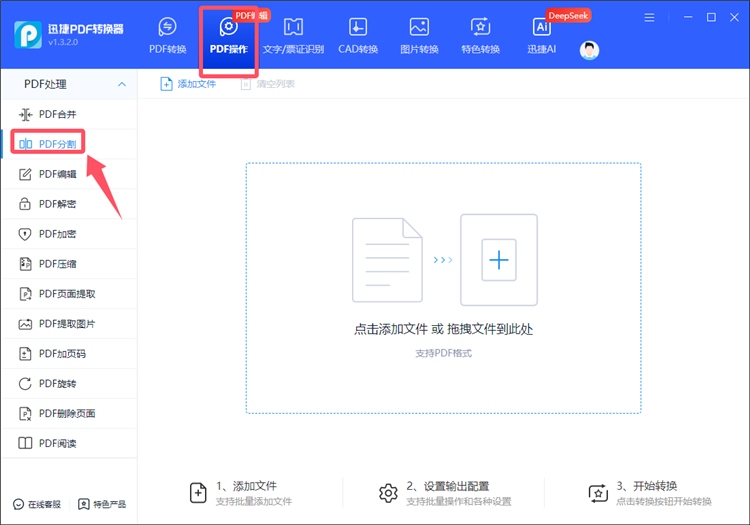The image size is (750, 525).
Task: Open the hamburger menu icon
Action: [x=649, y=18]
